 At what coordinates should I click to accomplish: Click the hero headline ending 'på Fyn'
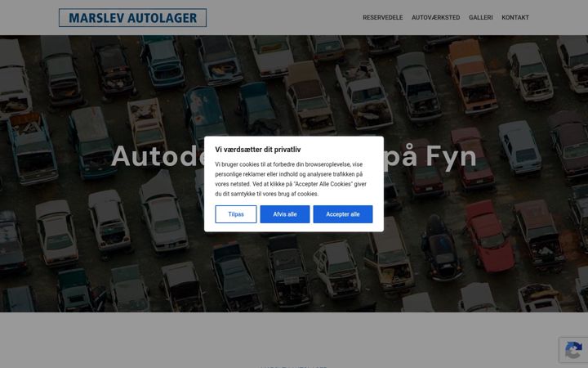point(294,156)
